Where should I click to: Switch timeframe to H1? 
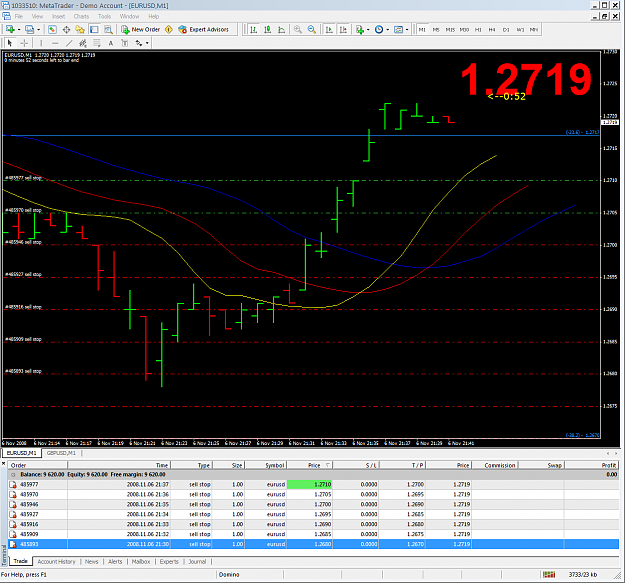click(x=478, y=30)
